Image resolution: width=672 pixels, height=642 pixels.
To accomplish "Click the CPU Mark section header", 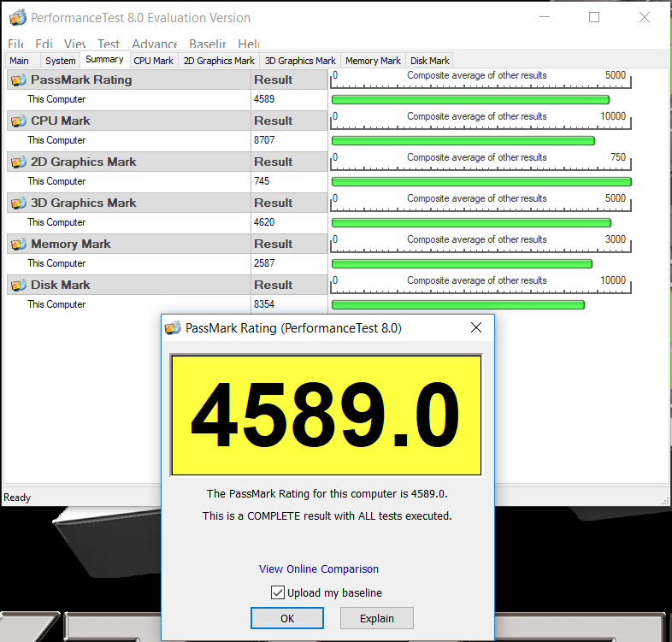I will [x=129, y=121].
